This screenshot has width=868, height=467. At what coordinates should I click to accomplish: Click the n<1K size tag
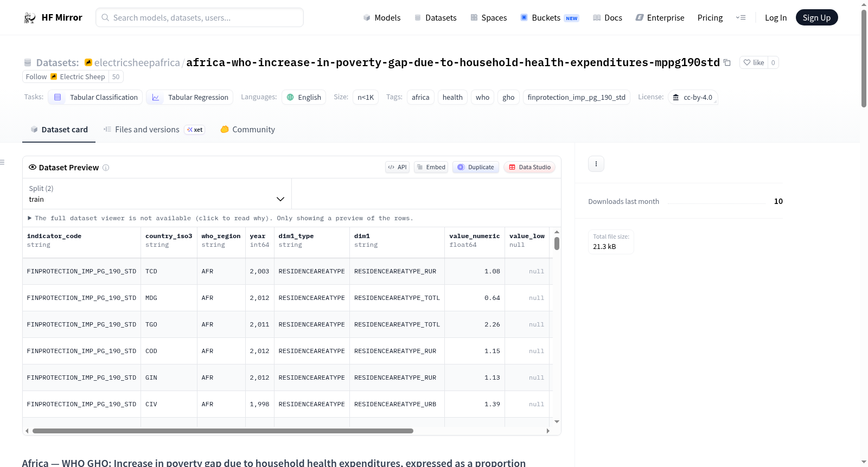pyautogui.click(x=366, y=97)
